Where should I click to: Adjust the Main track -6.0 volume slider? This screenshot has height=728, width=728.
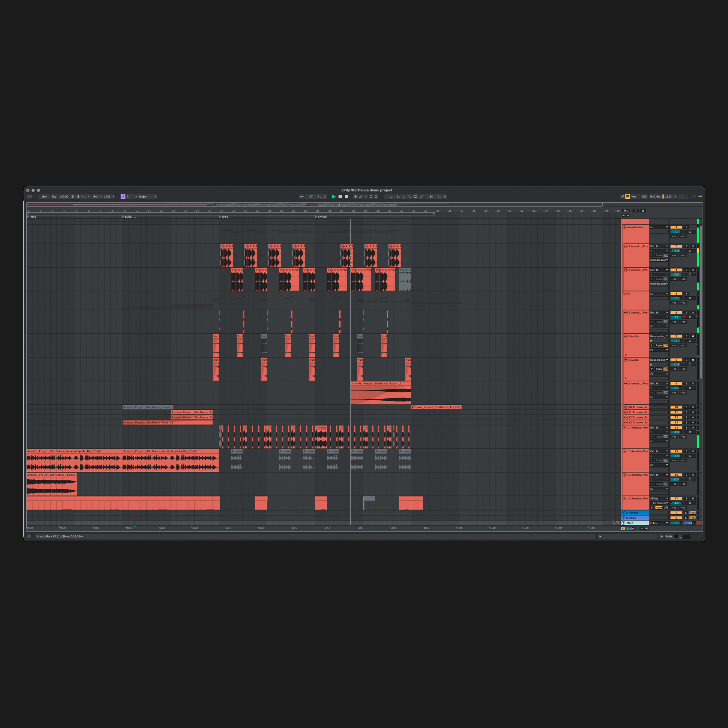coord(689,523)
